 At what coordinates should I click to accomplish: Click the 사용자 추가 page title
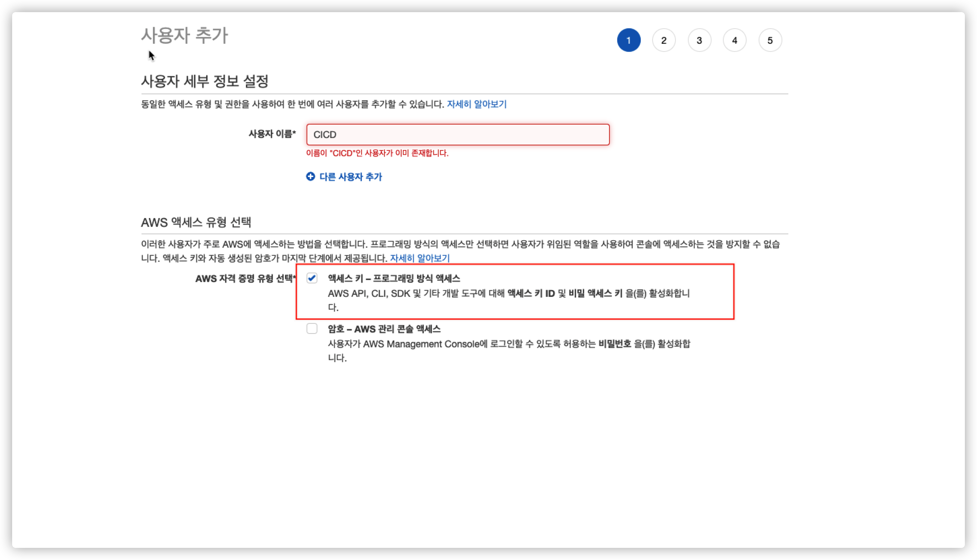point(184,36)
